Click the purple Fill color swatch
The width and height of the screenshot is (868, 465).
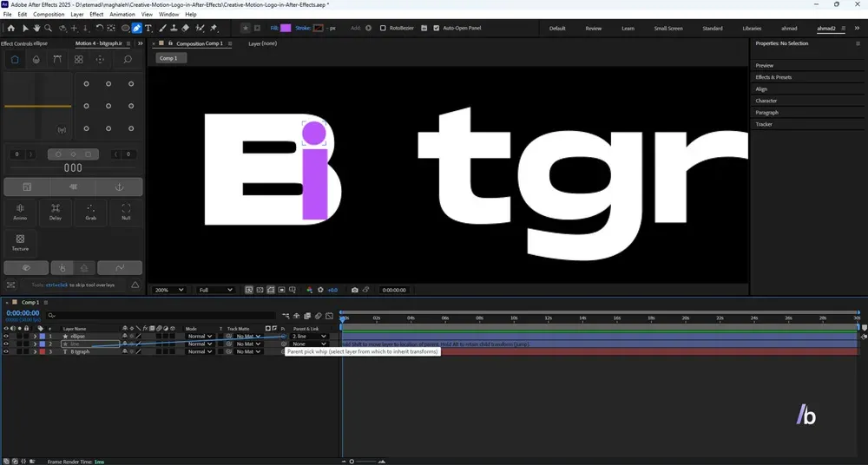pos(286,29)
